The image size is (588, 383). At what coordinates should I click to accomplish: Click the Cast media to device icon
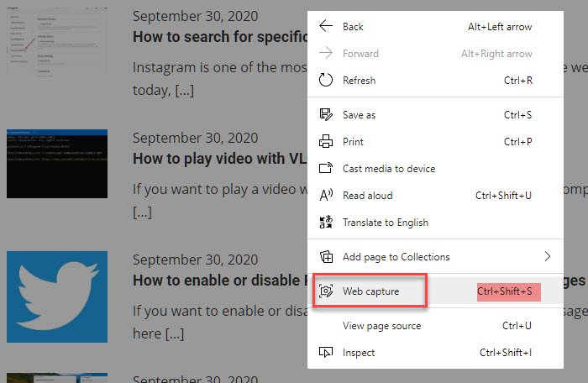[x=326, y=169]
